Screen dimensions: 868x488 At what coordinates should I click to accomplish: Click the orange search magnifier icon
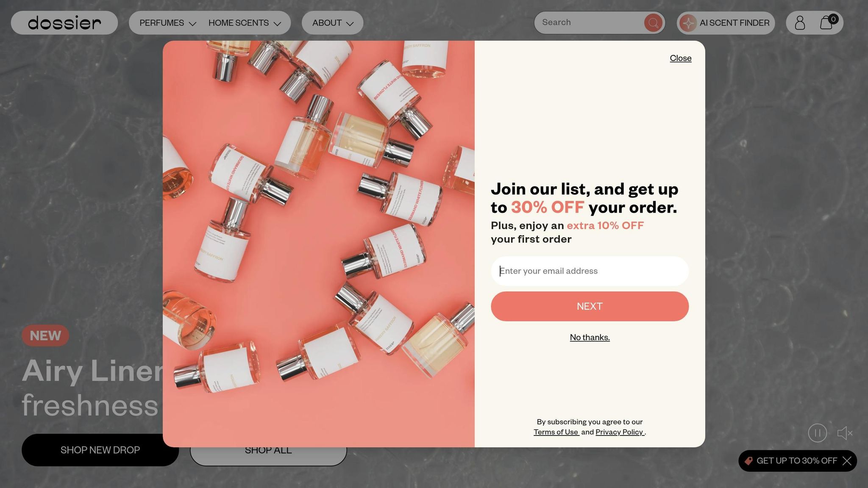coord(653,23)
